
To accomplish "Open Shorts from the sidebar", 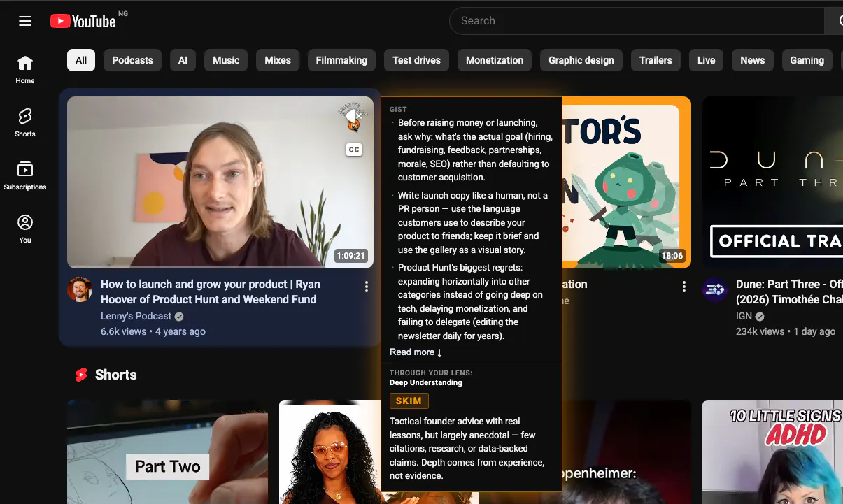I will click(25, 122).
